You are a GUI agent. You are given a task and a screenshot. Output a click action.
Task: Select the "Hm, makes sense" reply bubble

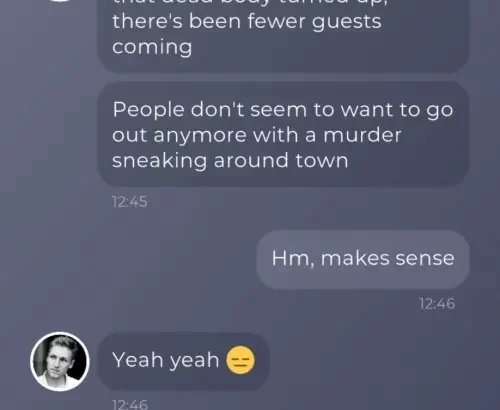[x=363, y=259]
